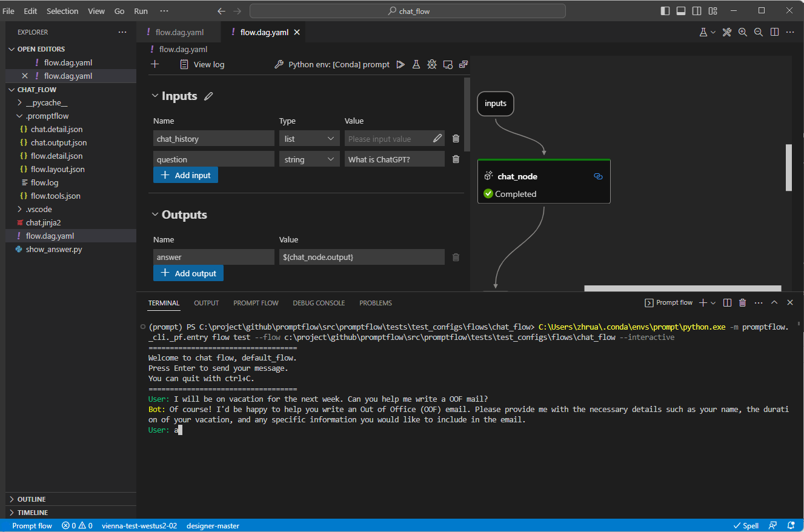Click the wrench tools icon in editor title bar
Image resolution: width=804 pixels, height=532 pixels.
point(727,32)
